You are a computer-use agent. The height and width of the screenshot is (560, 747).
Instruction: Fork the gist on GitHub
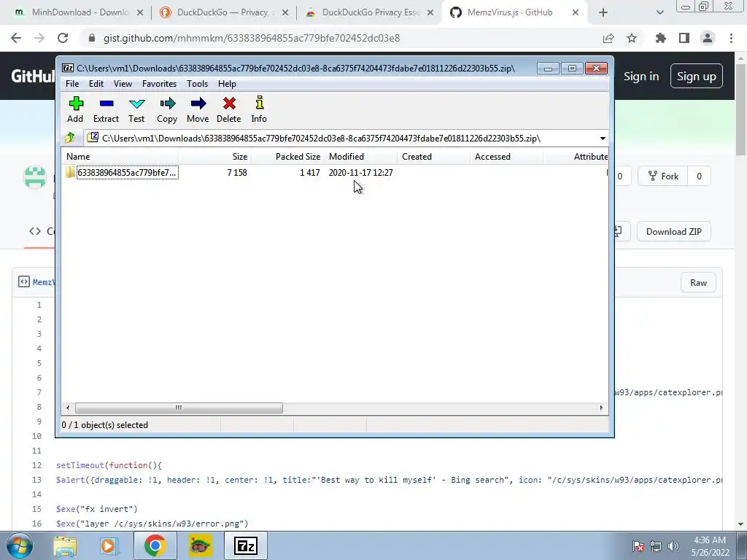(664, 176)
